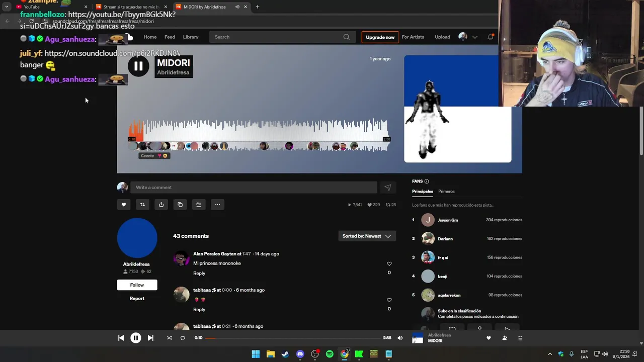The width and height of the screenshot is (644, 362).
Task: Open the More options ellipsis menu
Action: (217, 205)
